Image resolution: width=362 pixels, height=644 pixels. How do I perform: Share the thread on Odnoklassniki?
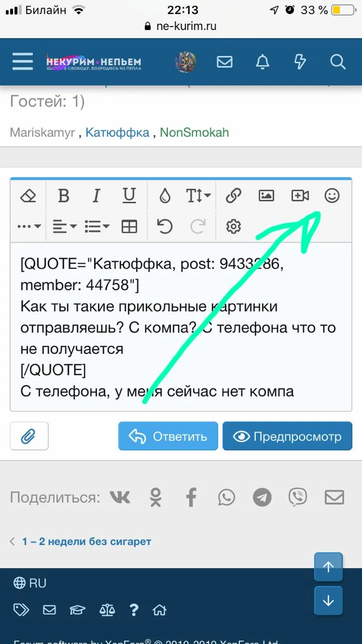click(156, 498)
